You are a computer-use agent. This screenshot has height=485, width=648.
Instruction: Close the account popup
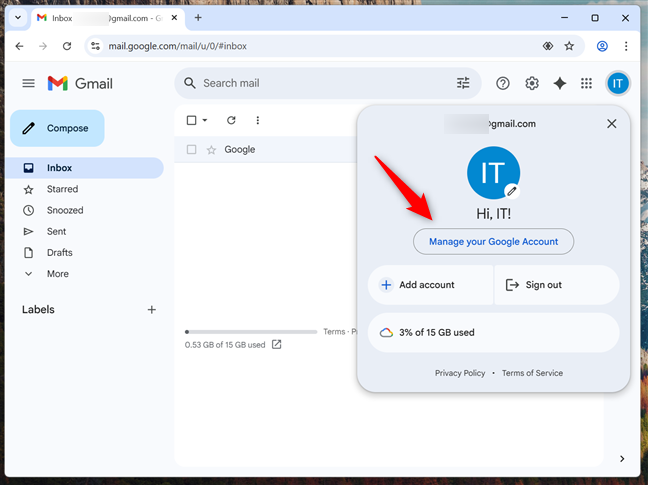click(612, 124)
